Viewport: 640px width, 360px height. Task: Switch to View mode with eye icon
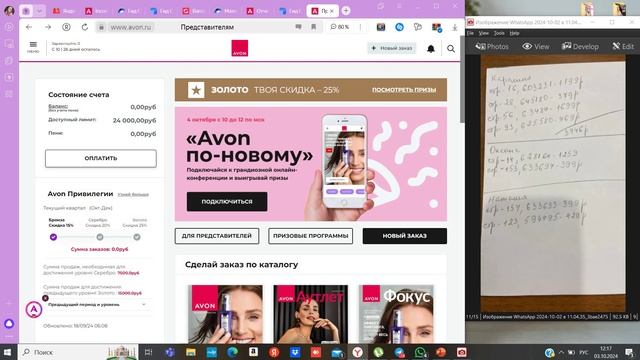(x=536, y=47)
